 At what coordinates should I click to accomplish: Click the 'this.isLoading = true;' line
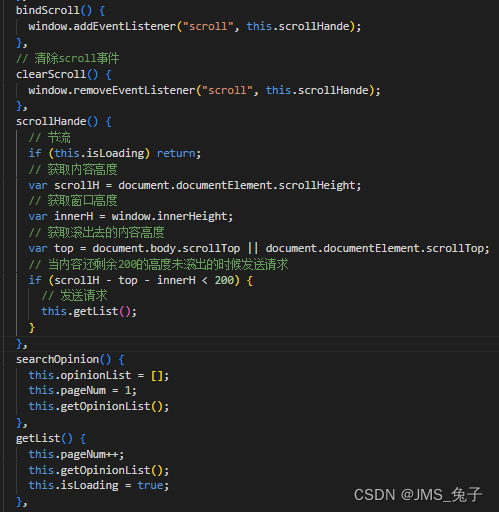point(99,485)
